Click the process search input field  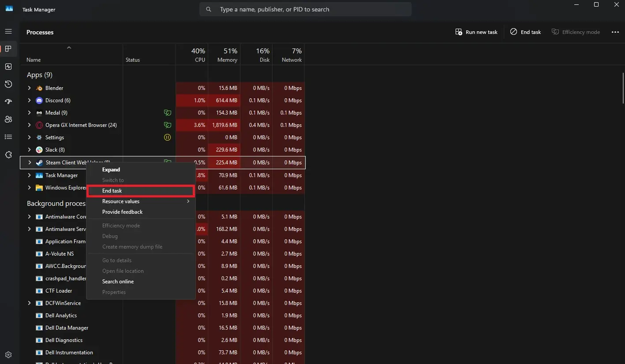click(x=309, y=9)
